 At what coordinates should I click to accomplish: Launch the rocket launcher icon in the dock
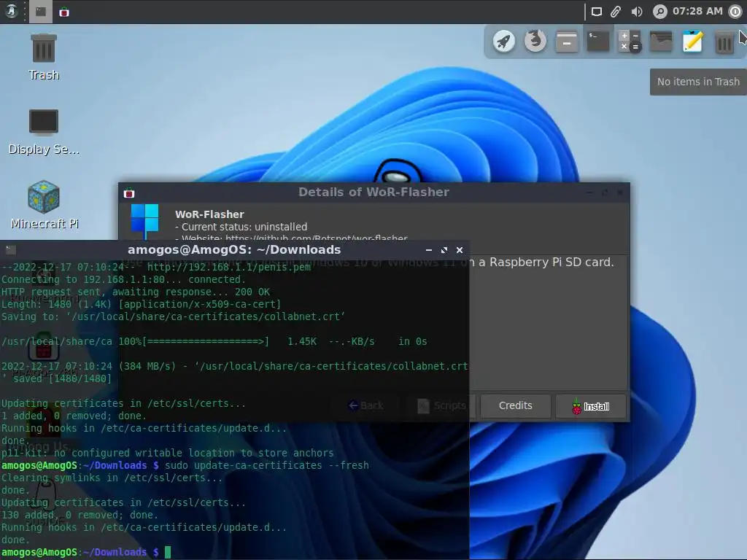point(504,42)
